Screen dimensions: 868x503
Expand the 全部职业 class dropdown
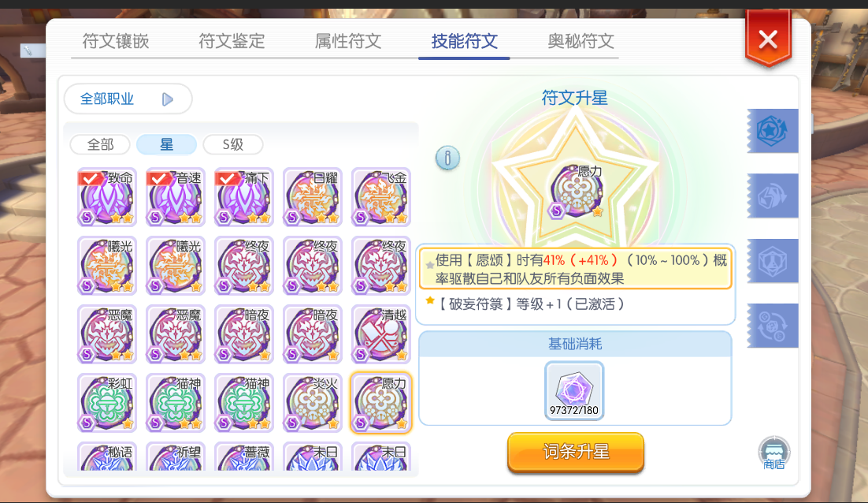coord(128,99)
